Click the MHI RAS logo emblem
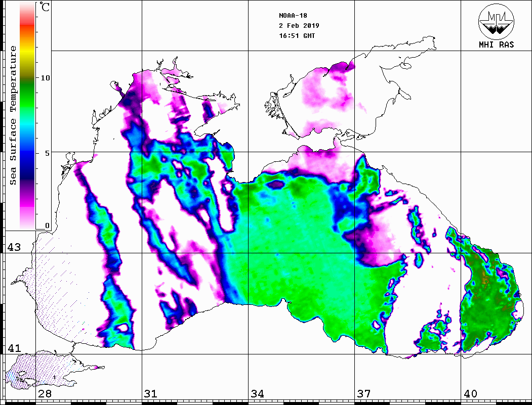The image size is (532, 405). coord(497,21)
